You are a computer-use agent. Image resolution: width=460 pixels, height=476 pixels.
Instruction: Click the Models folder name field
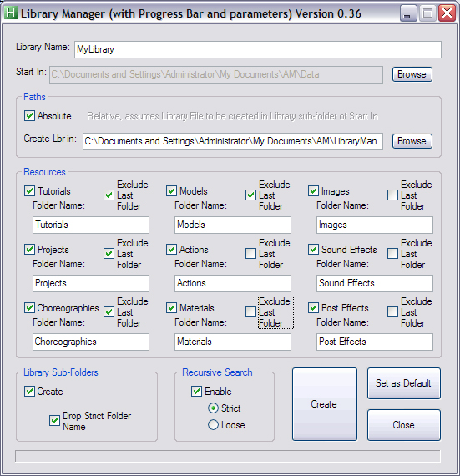(x=233, y=225)
